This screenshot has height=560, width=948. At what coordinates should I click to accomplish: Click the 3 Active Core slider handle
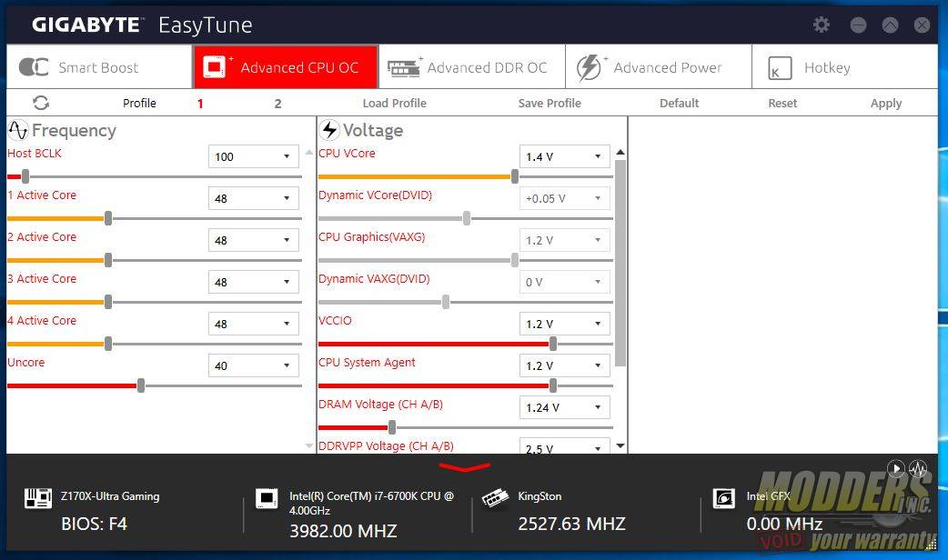click(x=108, y=302)
